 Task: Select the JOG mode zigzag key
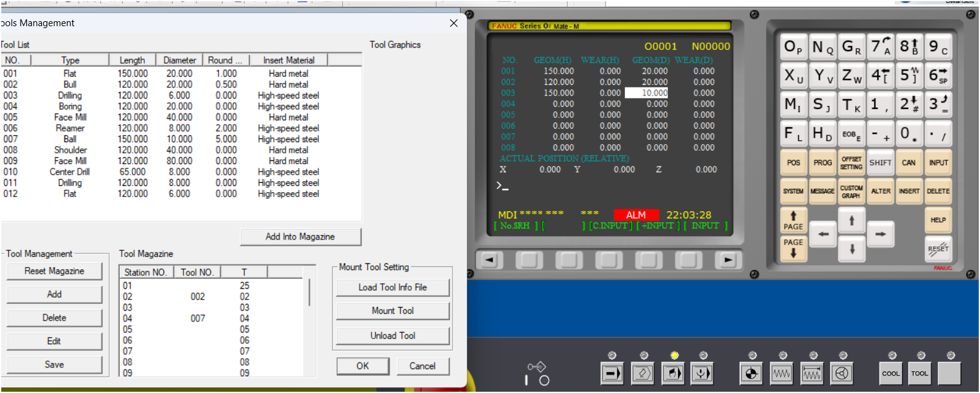pyautogui.click(x=782, y=374)
